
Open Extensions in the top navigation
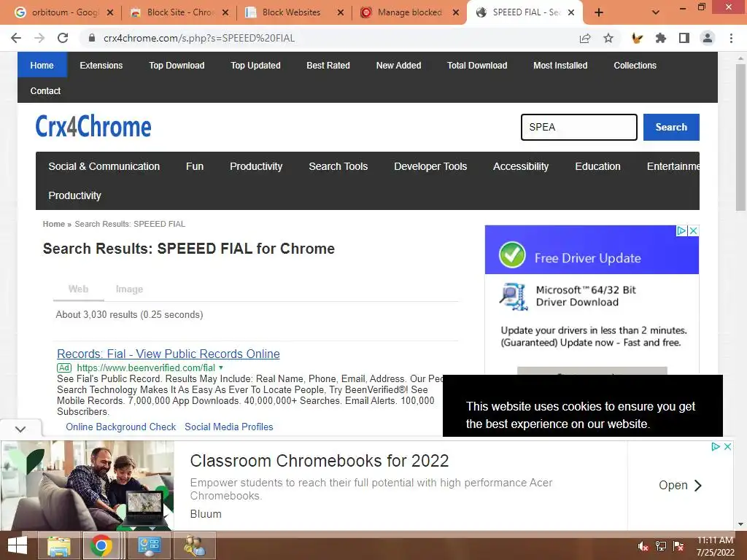pos(101,65)
